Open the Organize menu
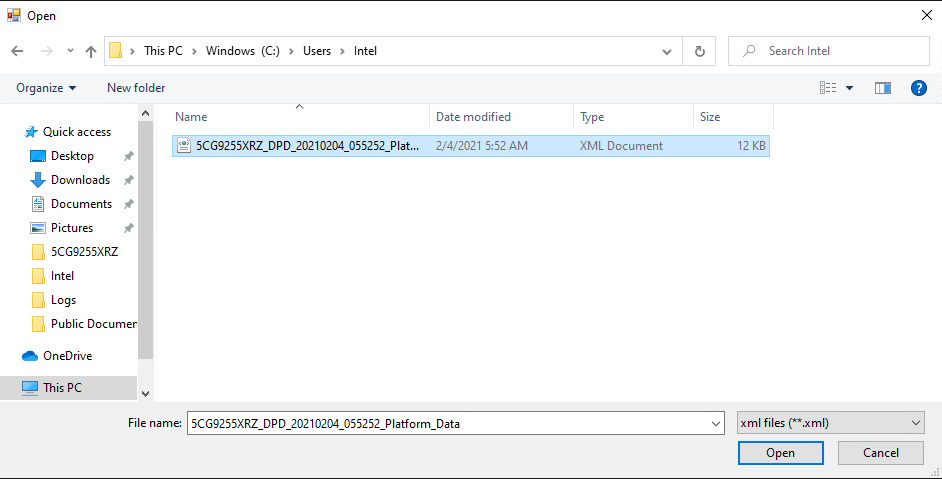 tap(46, 88)
